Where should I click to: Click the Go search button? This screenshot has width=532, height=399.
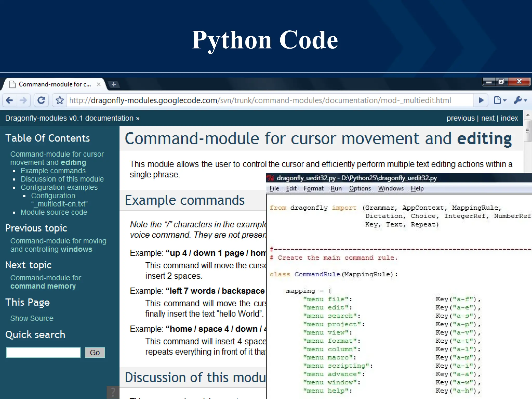pos(95,353)
